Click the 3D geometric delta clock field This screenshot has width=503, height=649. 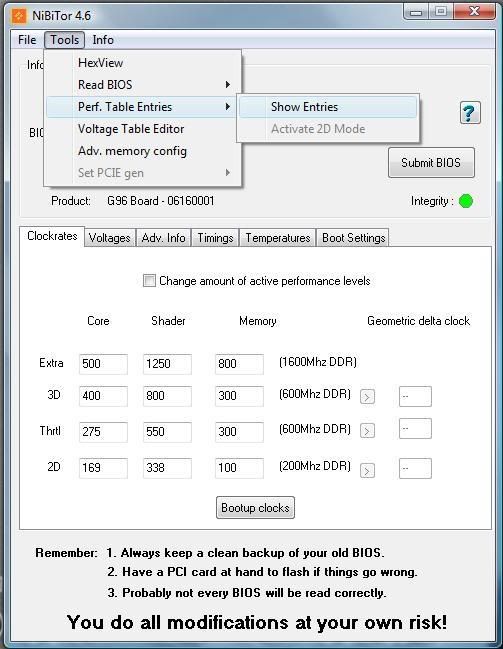(x=415, y=396)
